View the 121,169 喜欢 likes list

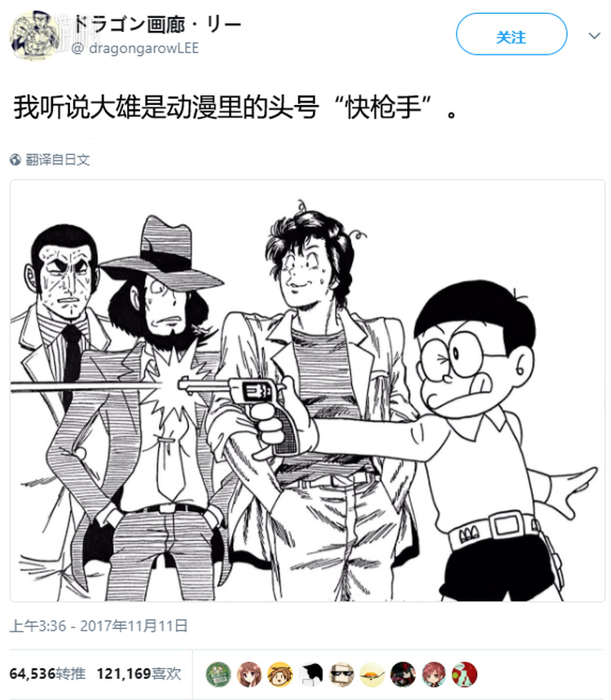(139, 674)
